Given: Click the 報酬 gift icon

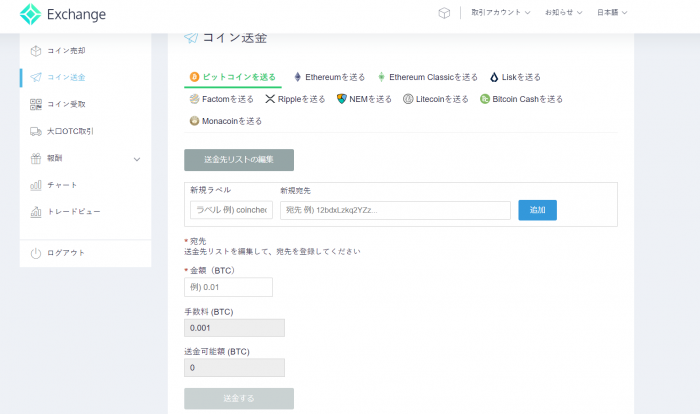Looking at the screenshot, I should point(36,158).
